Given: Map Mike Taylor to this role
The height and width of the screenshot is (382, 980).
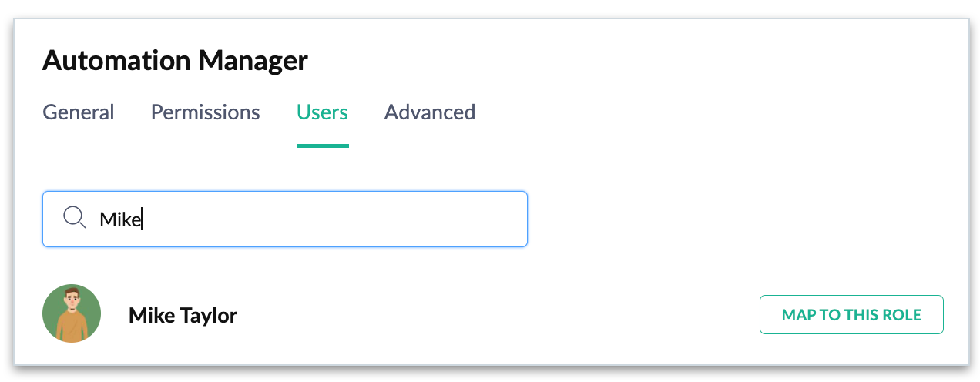Looking at the screenshot, I should click(851, 314).
